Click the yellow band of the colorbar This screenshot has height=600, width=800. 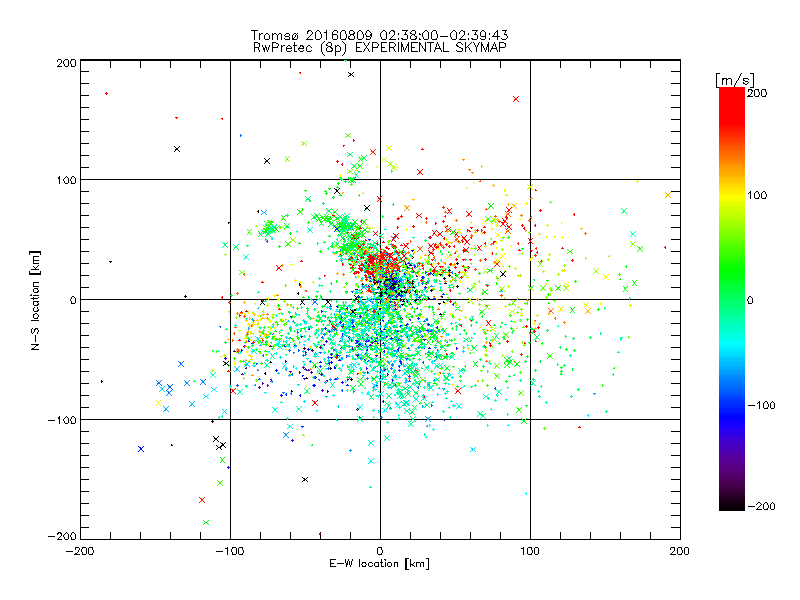tap(732, 195)
